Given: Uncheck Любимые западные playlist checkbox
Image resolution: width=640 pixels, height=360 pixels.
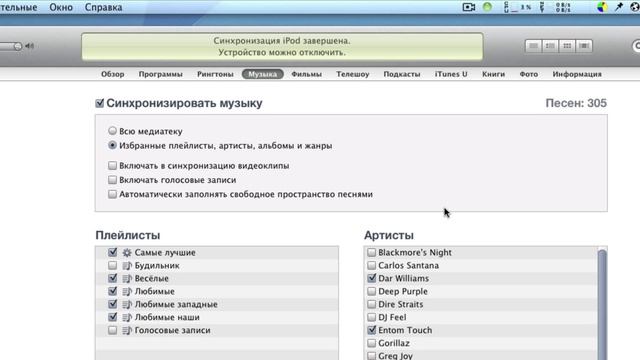Looking at the screenshot, I should [x=113, y=304].
